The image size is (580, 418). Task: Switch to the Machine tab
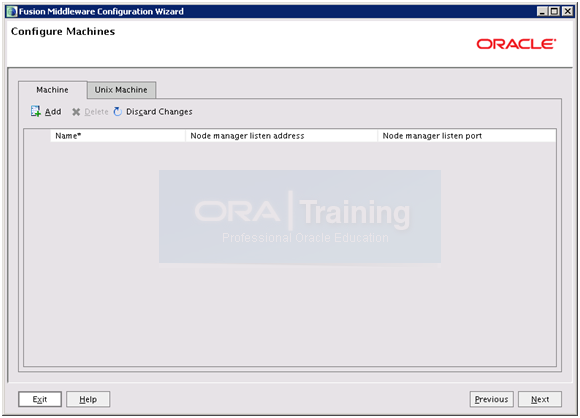pyautogui.click(x=53, y=90)
